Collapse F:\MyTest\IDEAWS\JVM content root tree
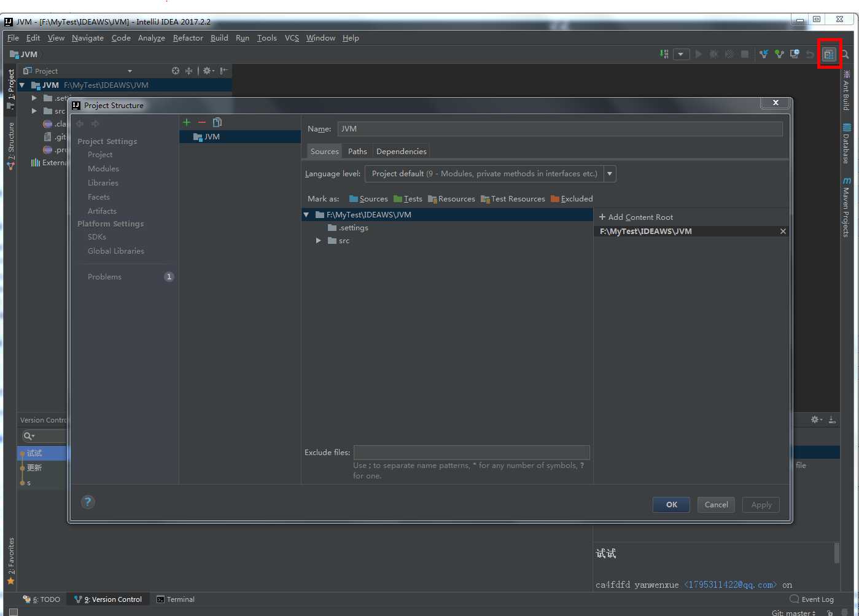 point(306,215)
